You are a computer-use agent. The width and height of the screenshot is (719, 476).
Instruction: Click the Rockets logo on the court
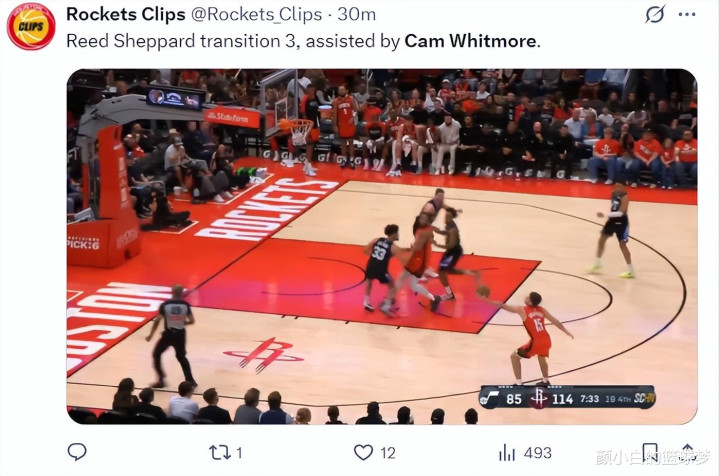(263, 355)
